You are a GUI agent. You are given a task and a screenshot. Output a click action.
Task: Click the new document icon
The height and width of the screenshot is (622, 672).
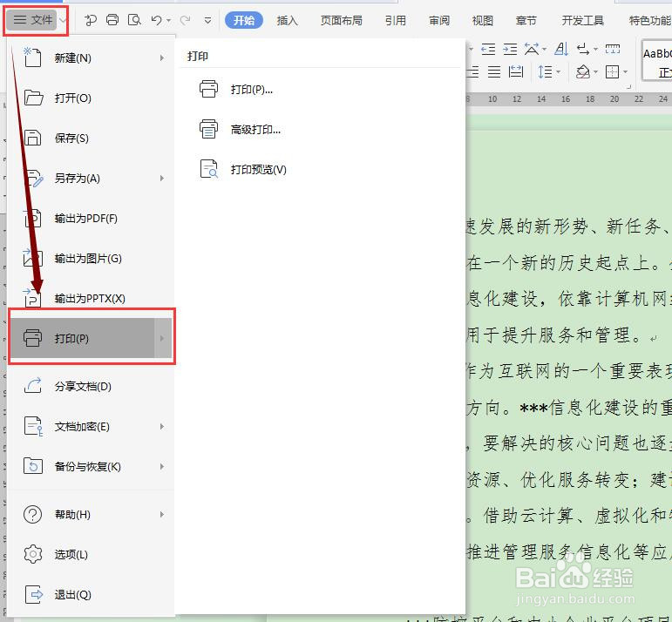click(32, 57)
